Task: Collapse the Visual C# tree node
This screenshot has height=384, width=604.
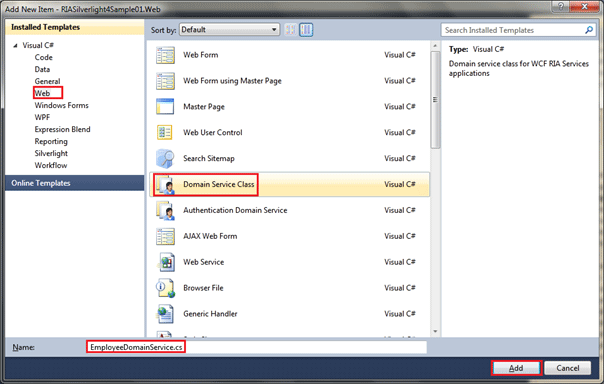Action: [x=15, y=45]
